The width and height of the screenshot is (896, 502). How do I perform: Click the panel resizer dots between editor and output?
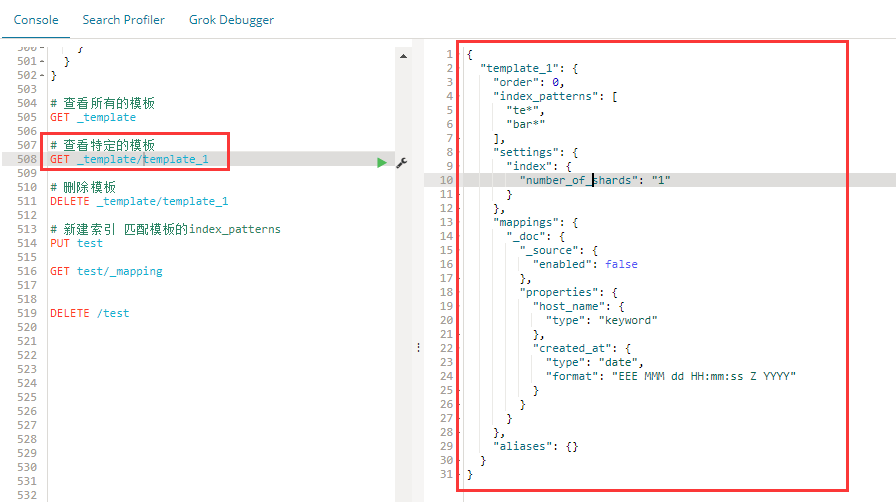point(418,348)
